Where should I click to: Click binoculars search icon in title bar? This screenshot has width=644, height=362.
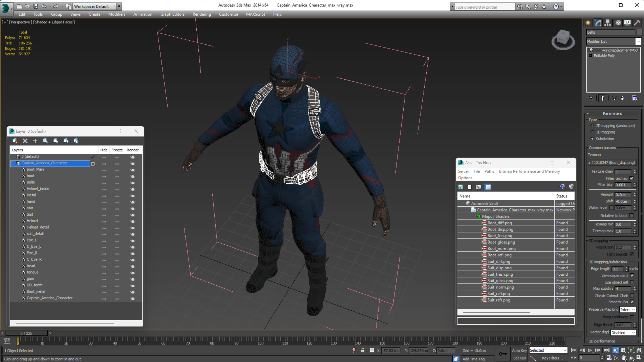pos(519,7)
